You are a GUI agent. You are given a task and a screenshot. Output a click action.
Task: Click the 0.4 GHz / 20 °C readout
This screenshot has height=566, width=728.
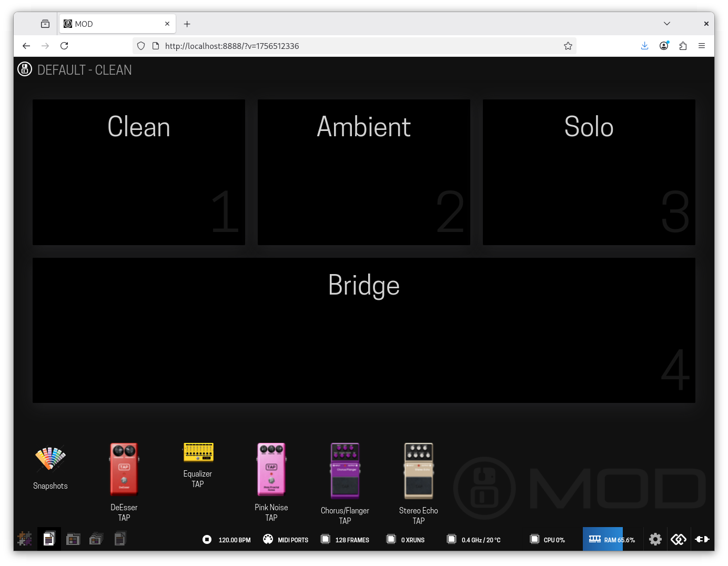pos(481,540)
